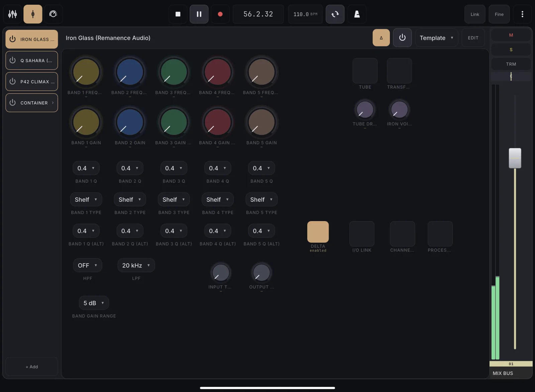Adjust the Band 3 Gain knob

click(174, 122)
